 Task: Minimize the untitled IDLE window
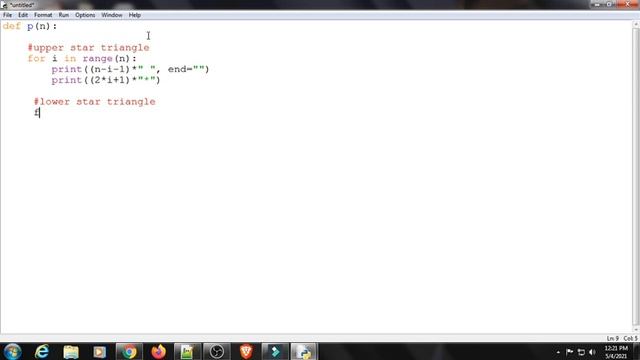(598, 4)
